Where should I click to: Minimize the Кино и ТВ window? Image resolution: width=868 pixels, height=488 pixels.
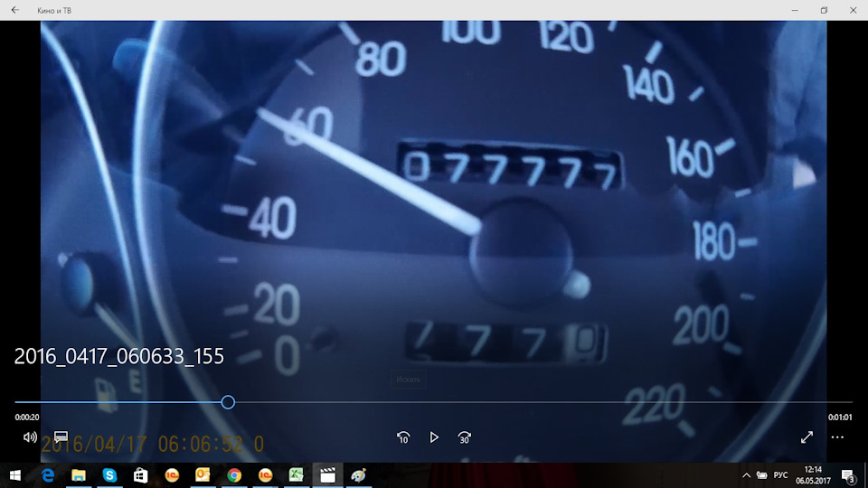[795, 10]
